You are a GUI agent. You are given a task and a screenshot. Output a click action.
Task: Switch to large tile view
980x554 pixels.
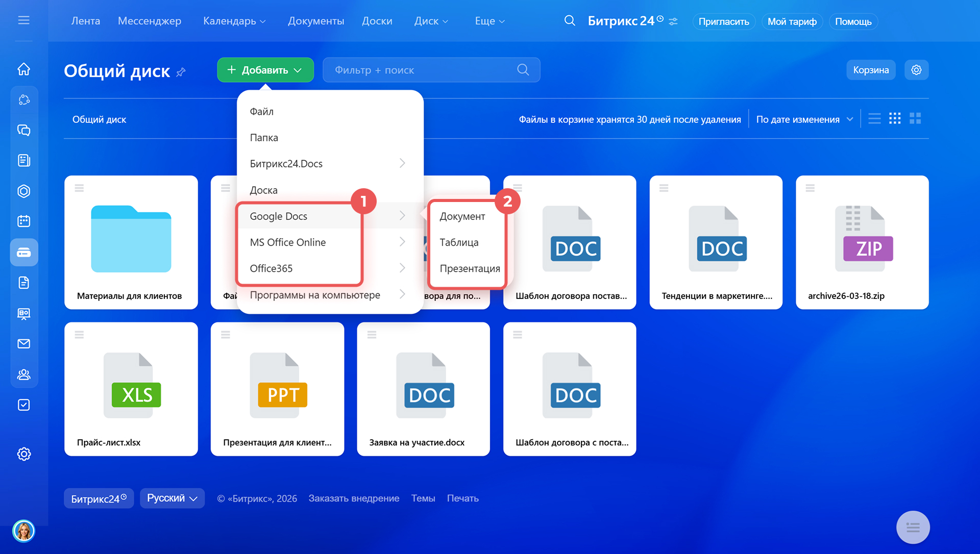(915, 119)
